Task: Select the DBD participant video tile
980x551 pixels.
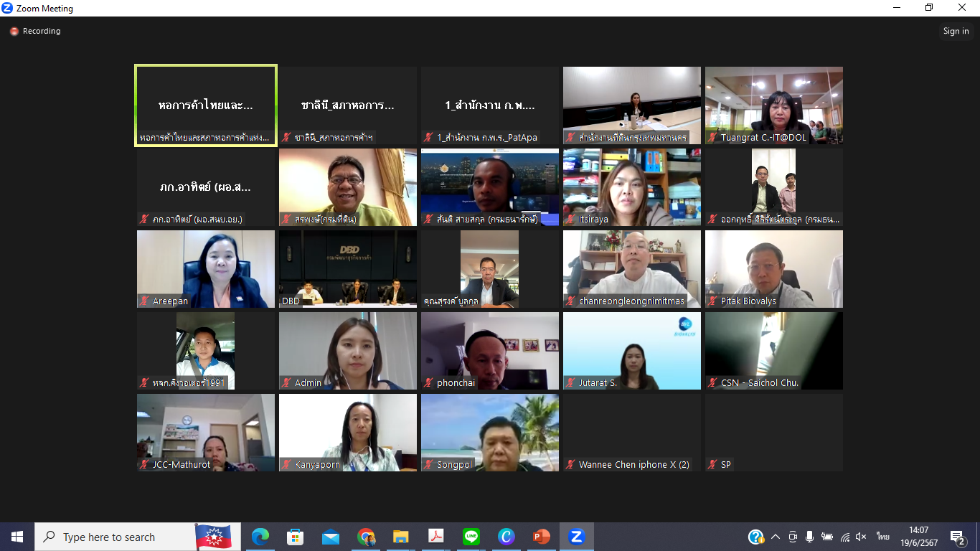Action: pos(348,269)
